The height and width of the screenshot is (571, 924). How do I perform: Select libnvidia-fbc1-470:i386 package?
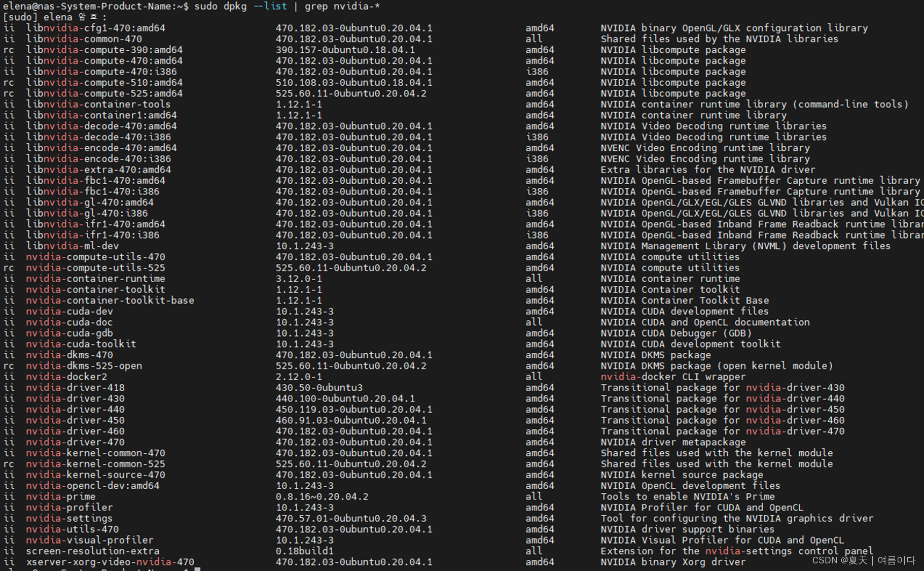pyautogui.click(x=93, y=192)
